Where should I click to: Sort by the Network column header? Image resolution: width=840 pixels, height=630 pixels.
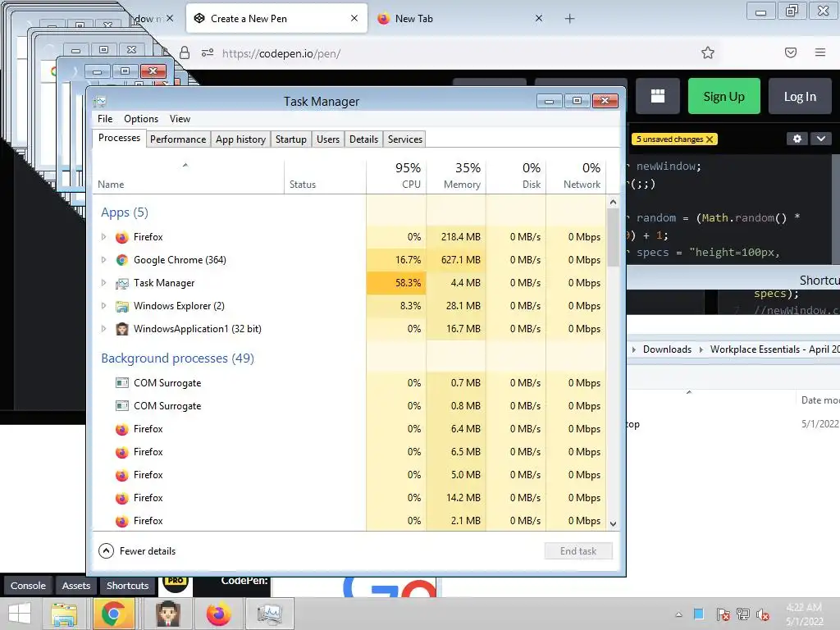577,176
